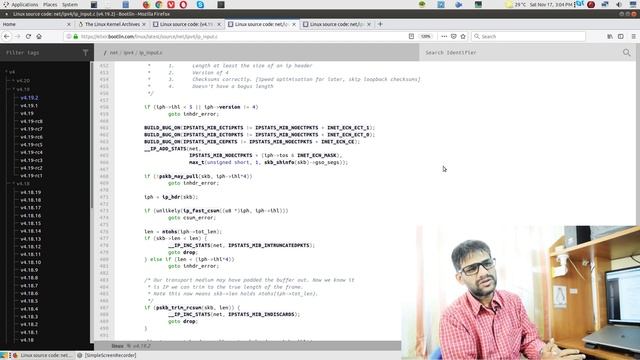Select version v4.19.1 in the tree
This screenshot has width=640, height=360.
tap(29, 105)
